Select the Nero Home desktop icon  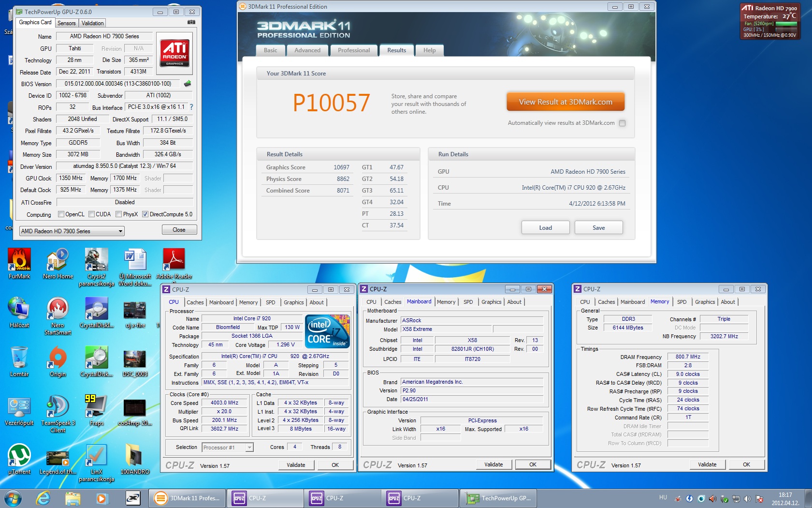point(58,264)
